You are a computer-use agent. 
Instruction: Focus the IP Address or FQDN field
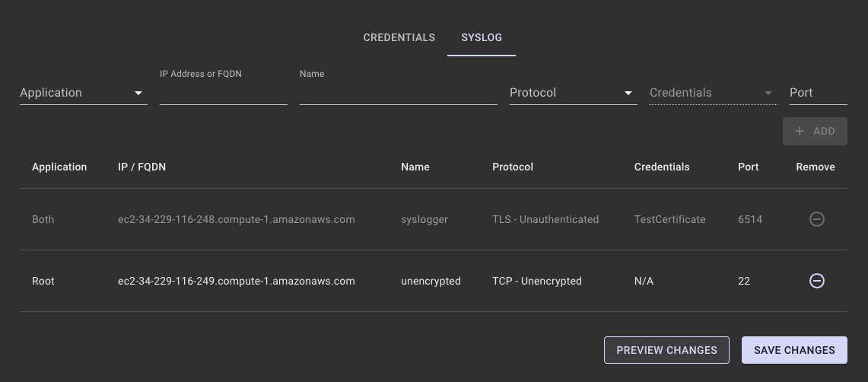[223, 94]
